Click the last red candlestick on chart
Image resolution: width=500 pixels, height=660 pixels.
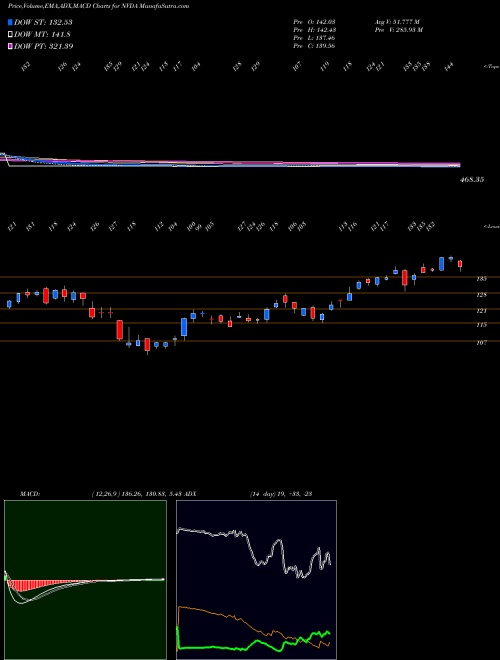pos(460,264)
